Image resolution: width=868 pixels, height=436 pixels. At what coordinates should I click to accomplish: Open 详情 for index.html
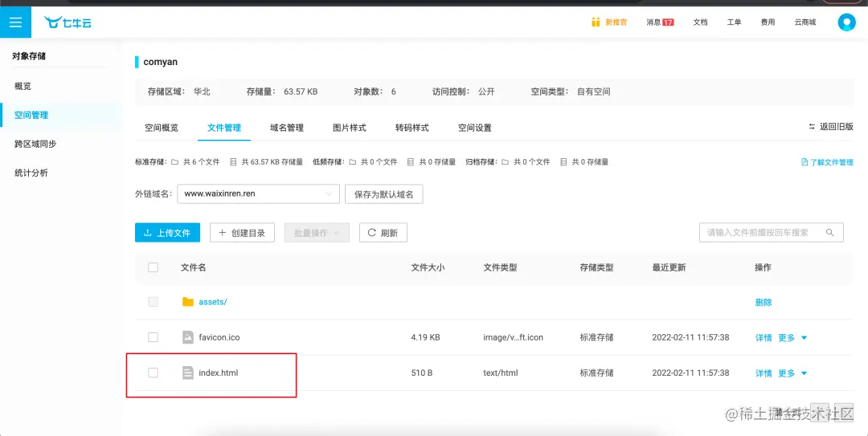click(x=764, y=373)
